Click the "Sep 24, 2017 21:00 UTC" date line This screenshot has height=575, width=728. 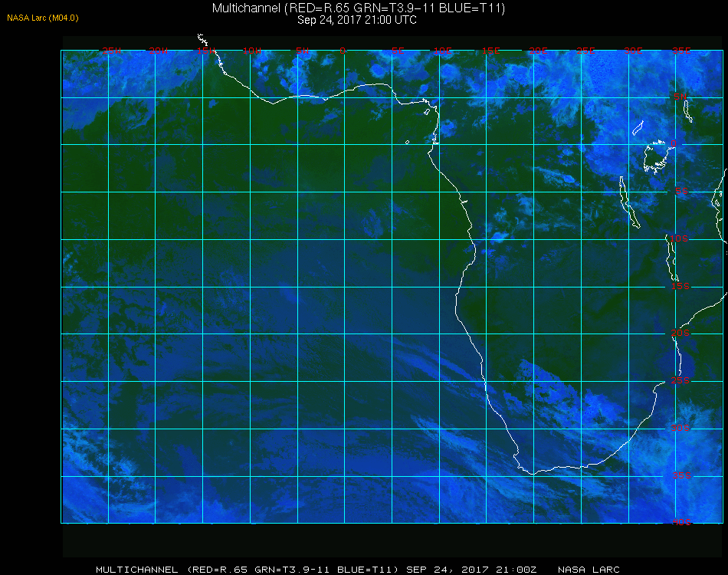pyautogui.click(x=357, y=20)
